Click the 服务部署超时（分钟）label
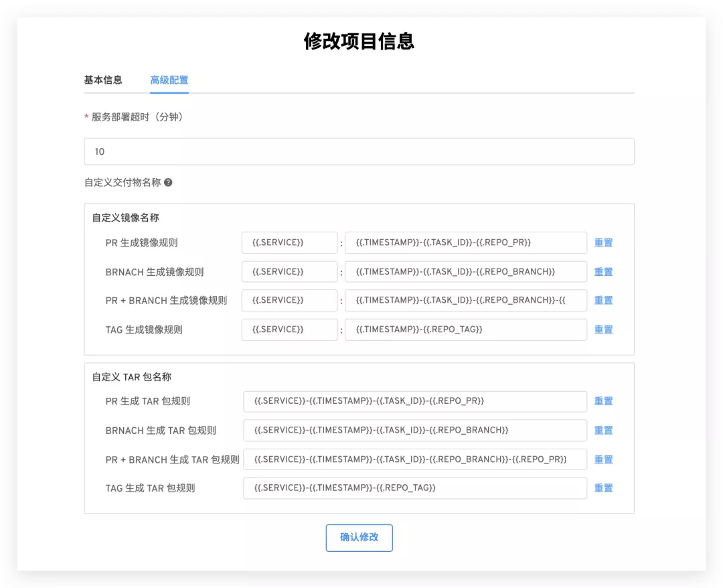723x588 pixels. tap(137, 117)
